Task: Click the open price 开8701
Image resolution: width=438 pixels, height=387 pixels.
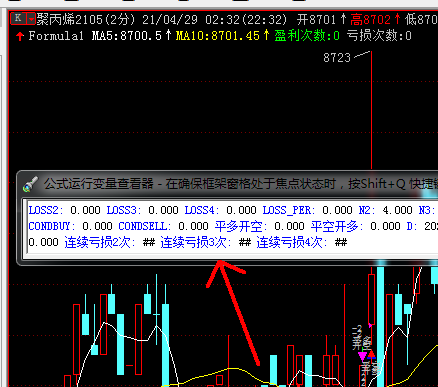Action: click(x=316, y=19)
